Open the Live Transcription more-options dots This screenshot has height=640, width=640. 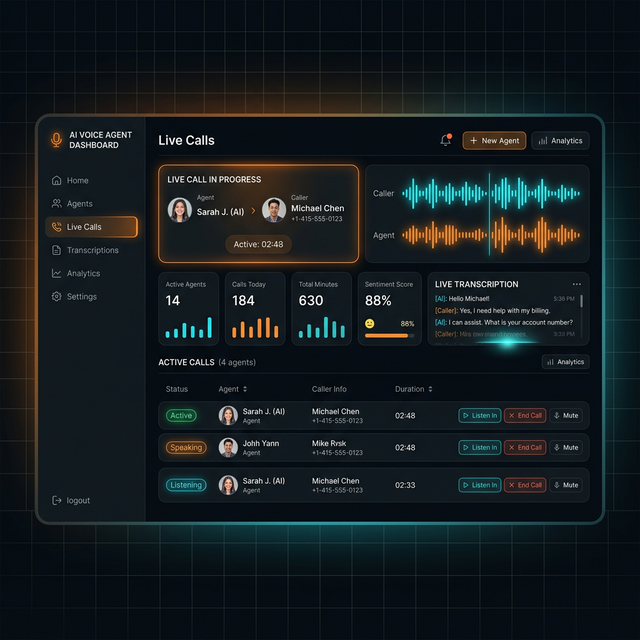coord(576,284)
